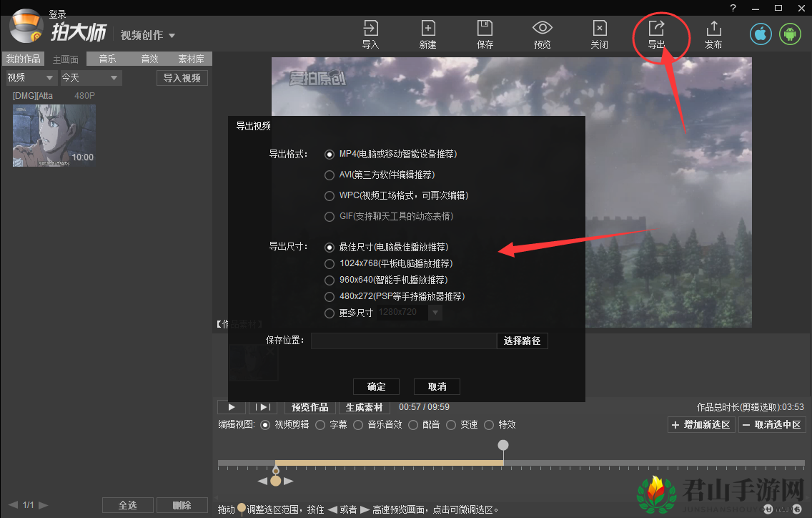Image resolution: width=812 pixels, height=518 pixels.
Task: Go to the previous page arrow beside 1/1
Action: (13, 504)
